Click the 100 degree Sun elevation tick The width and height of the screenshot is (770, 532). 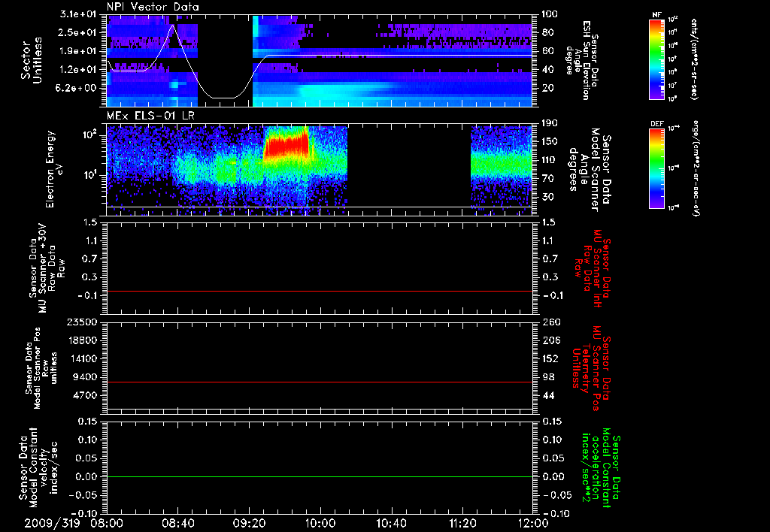point(548,14)
